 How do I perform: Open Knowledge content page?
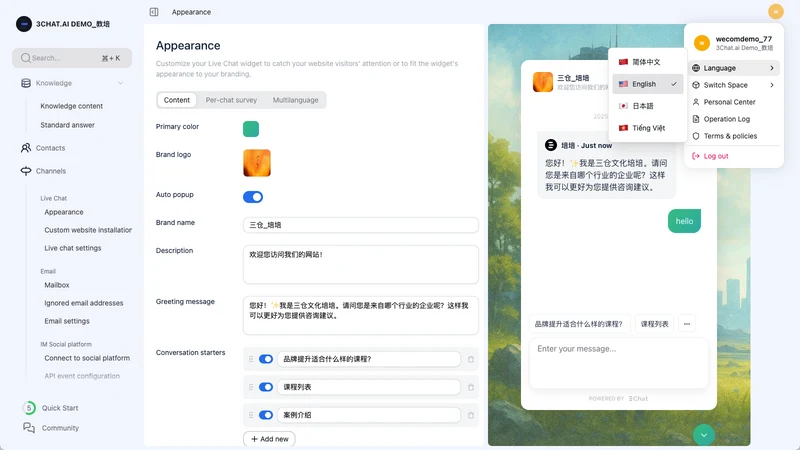(x=71, y=106)
